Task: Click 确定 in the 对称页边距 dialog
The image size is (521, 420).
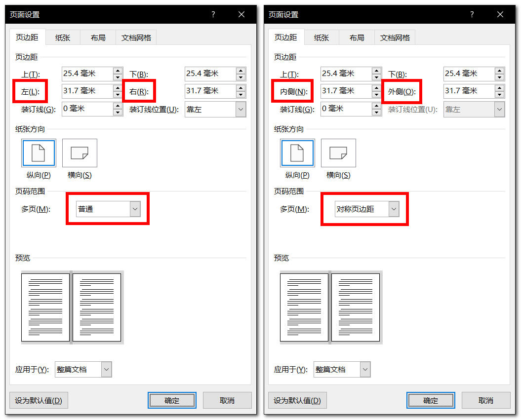Action: pyautogui.click(x=431, y=400)
